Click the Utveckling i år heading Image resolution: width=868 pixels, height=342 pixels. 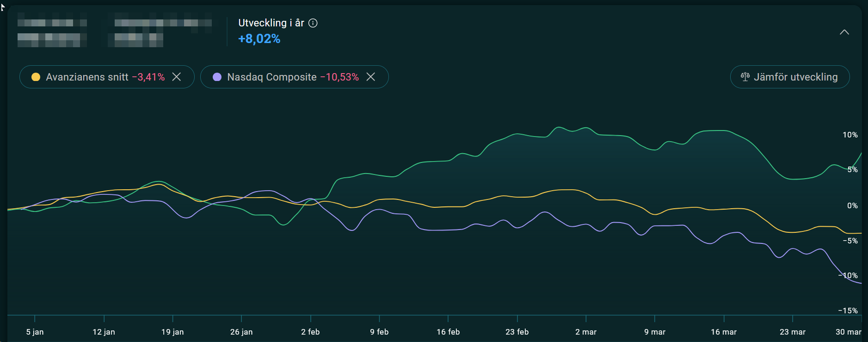tap(271, 23)
